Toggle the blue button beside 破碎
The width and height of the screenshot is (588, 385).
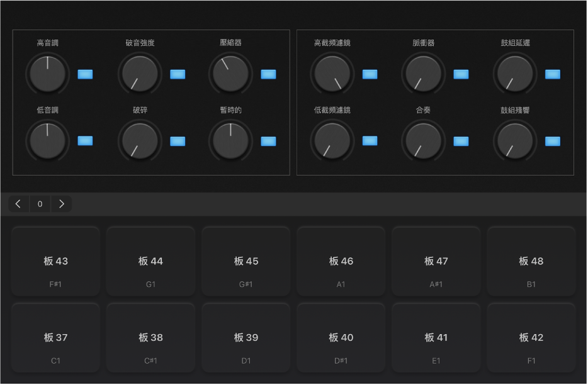[x=178, y=142]
